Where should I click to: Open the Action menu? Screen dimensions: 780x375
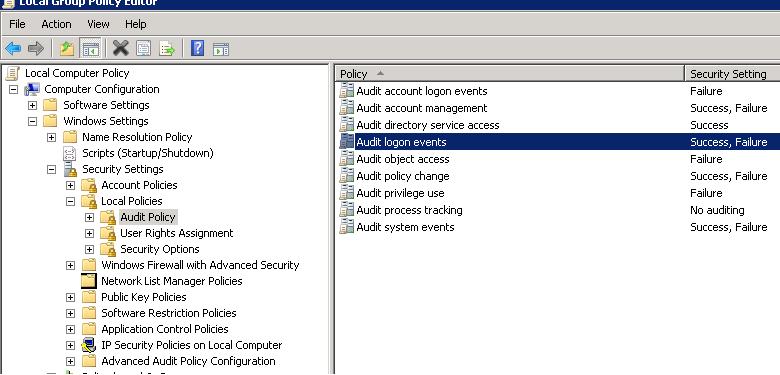[56, 24]
